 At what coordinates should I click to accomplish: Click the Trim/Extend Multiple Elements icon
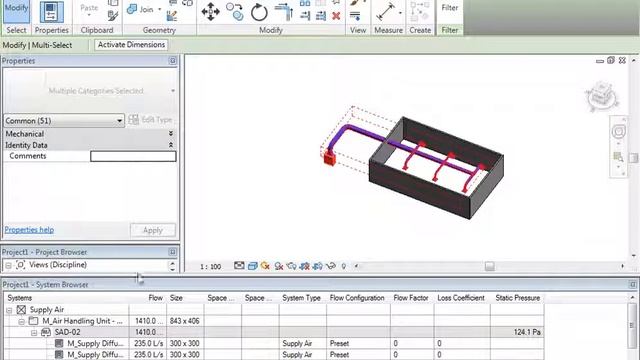pyautogui.click(x=321, y=16)
